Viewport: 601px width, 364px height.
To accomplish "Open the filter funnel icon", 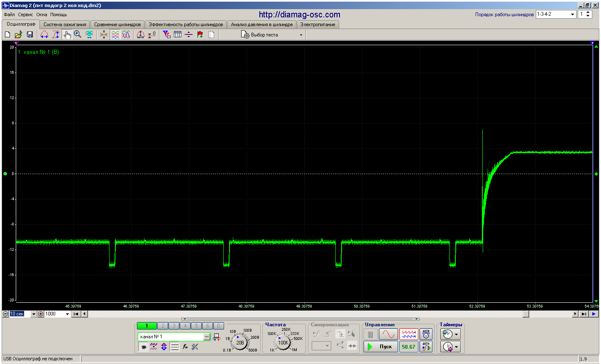I will point(166,35).
